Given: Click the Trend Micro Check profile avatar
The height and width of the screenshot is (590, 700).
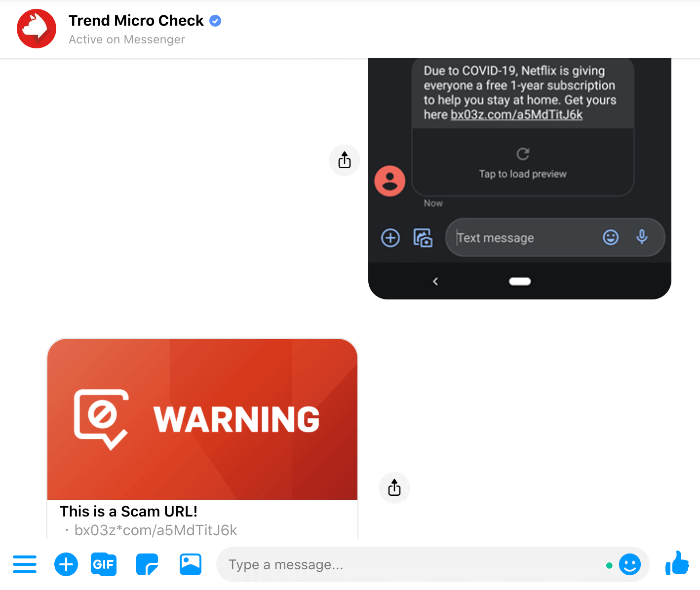Looking at the screenshot, I should 37,29.
